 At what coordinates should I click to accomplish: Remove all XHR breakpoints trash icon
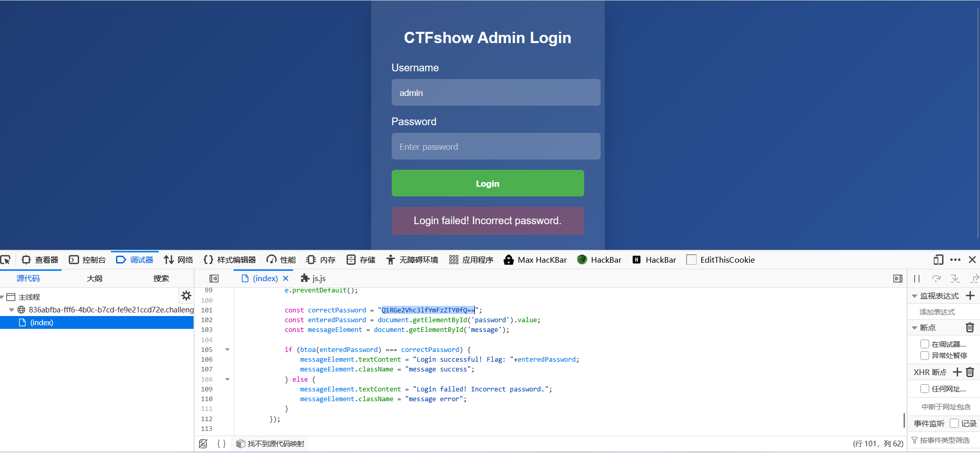(970, 372)
